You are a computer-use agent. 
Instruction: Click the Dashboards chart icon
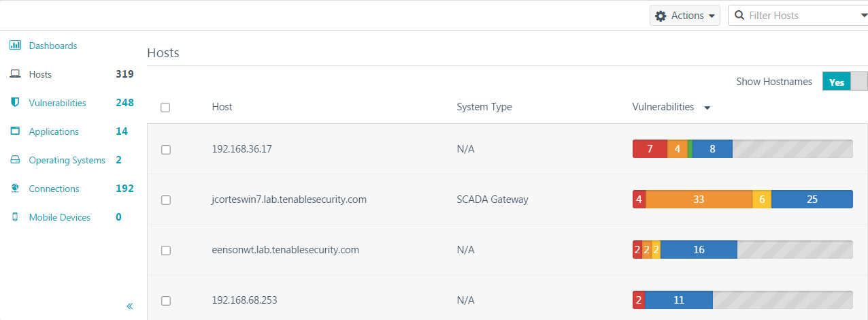(x=15, y=46)
